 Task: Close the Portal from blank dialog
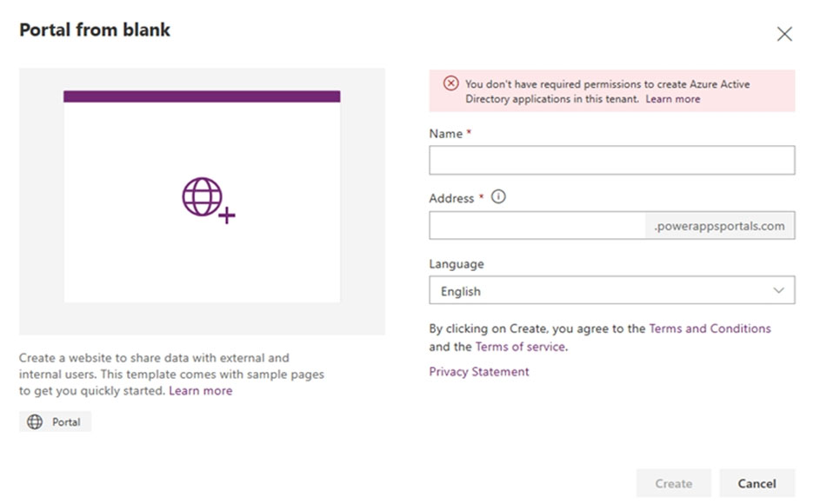(x=784, y=34)
